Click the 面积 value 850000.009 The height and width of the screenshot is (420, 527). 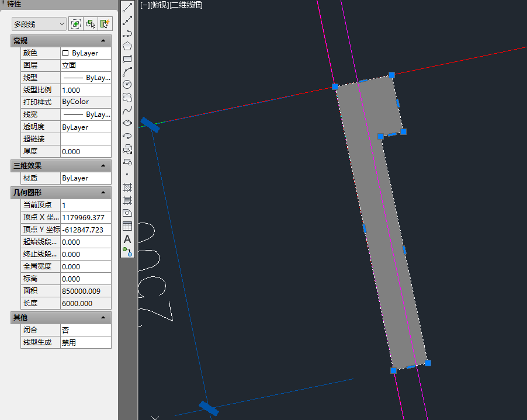pos(86,291)
